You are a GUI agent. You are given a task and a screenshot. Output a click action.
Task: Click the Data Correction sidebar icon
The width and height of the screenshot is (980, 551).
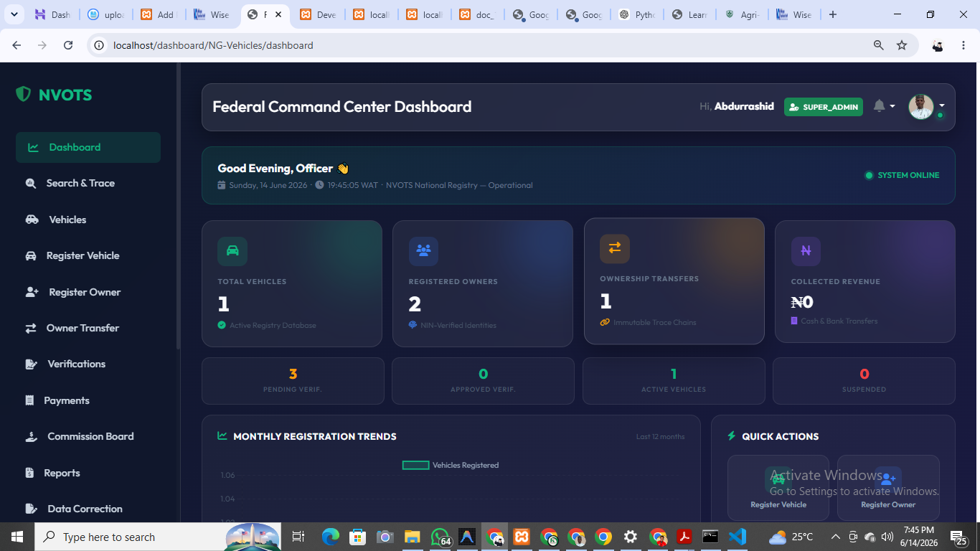(31, 509)
